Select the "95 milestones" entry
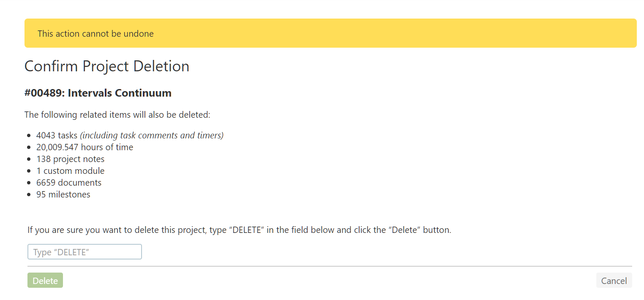 (63, 195)
